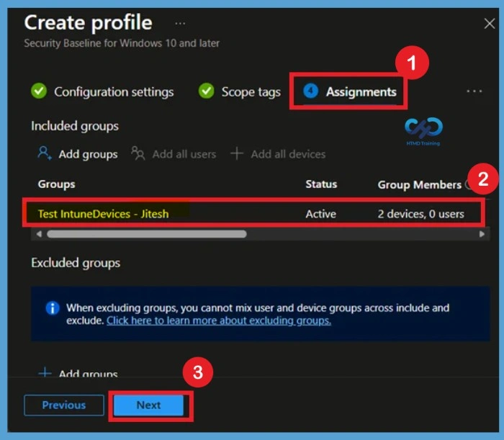Click the Add groups person icon
The height and width of the screenshot is (440, 504).
coord(45,153)
